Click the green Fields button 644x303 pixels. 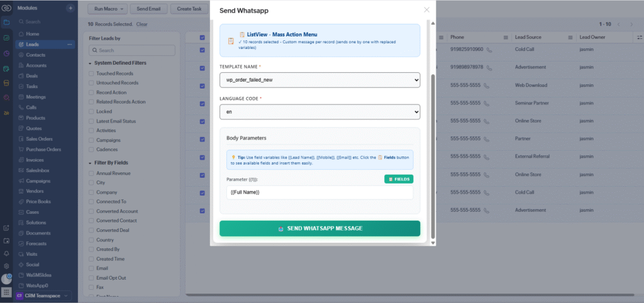point(399,179)
